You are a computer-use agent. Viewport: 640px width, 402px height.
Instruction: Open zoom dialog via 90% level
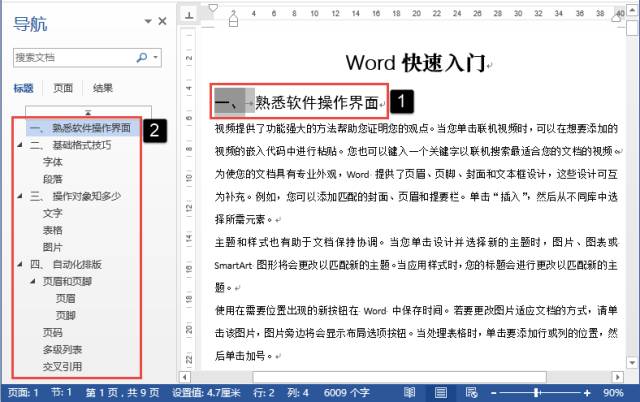(x=613, y=393)
